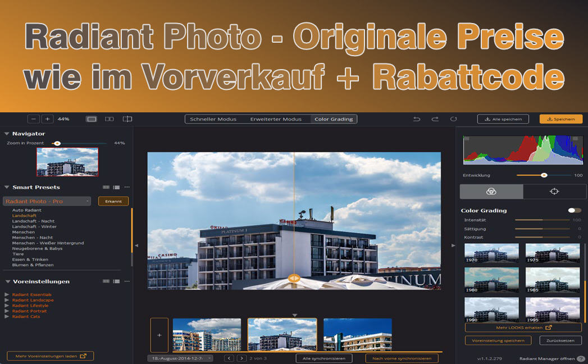Select Auto Radiant smart preset

tap(26, 210)
